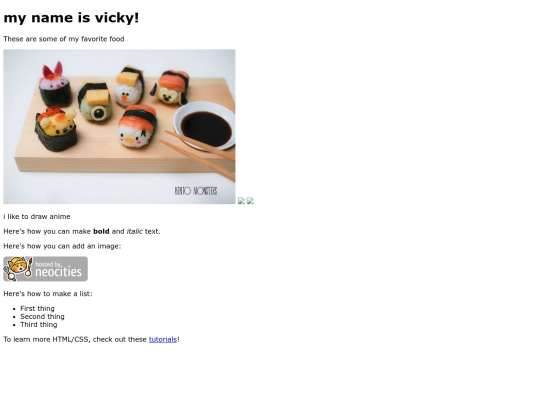Click the favorite food sentence
540x405 pixels.
(x=64, y=39)
